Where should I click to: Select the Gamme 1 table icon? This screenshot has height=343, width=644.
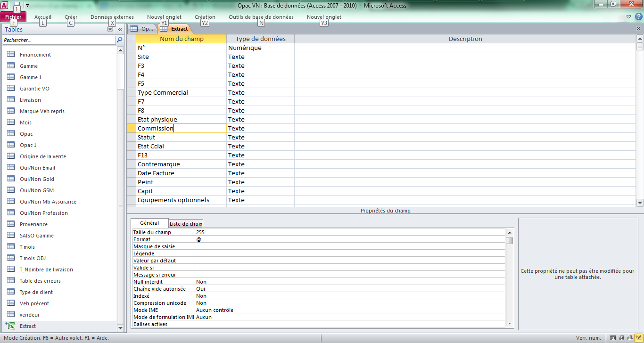(11, 77)
